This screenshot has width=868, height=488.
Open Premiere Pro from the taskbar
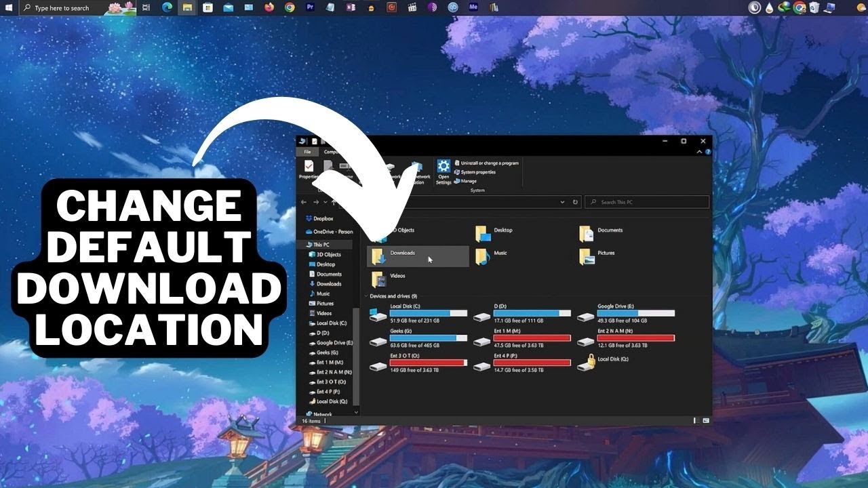tap(311, 7)
